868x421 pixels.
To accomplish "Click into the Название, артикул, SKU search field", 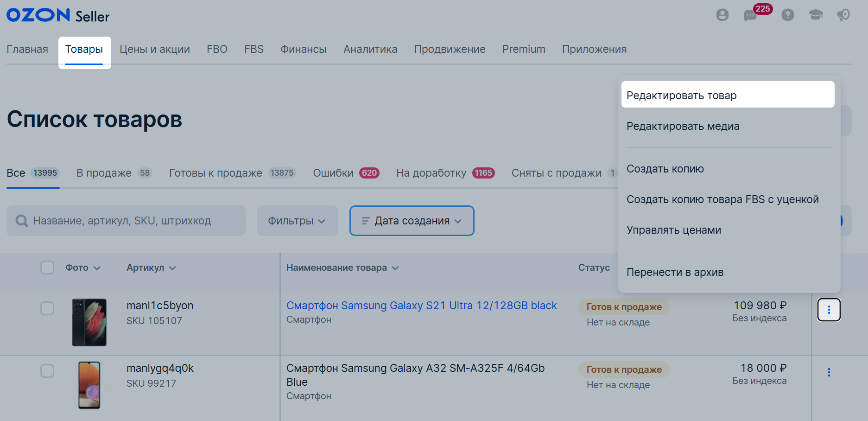I will [126, 221].
